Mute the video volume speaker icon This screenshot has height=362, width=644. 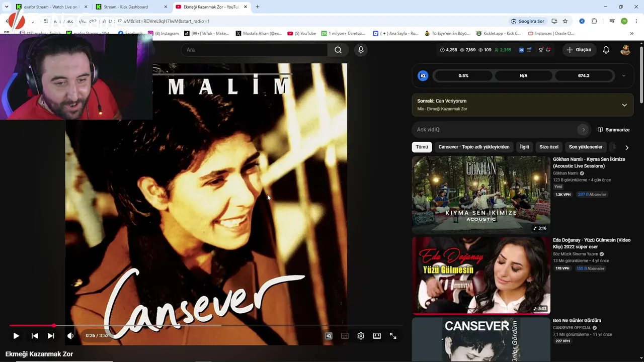[x=70, y=336]
